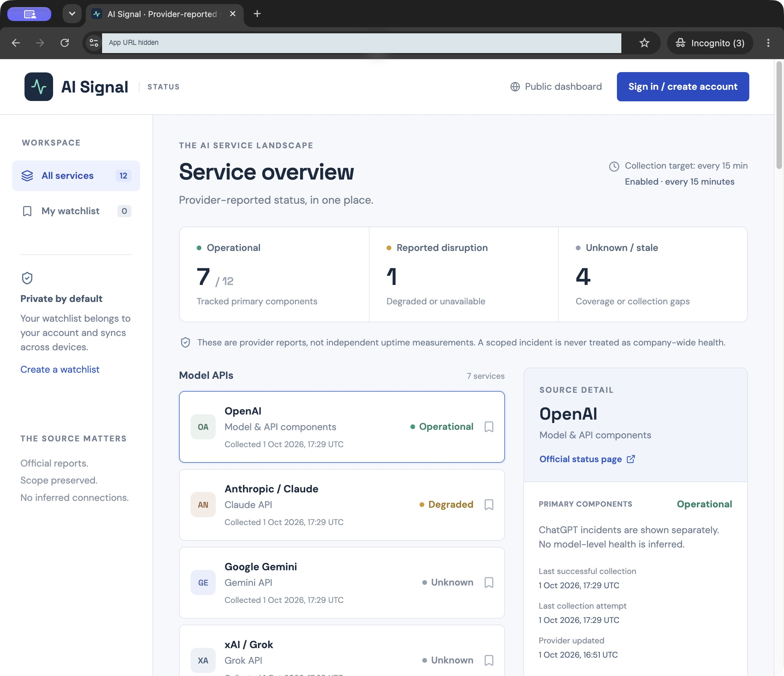Select the OpenAI service card

pos(342,427)
